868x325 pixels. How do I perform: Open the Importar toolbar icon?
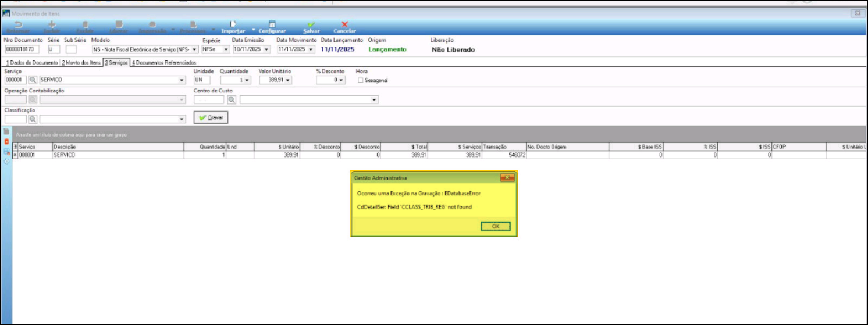(x=232, y=26)
